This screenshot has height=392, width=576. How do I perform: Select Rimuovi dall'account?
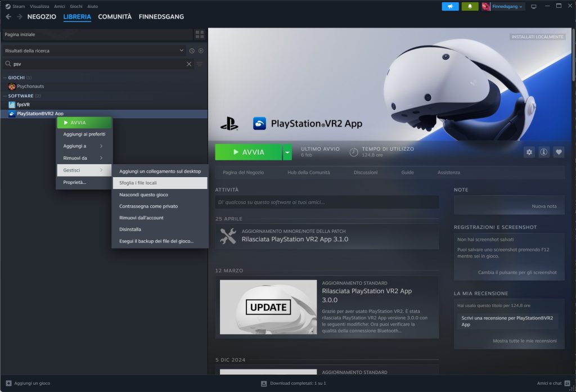pos(160,218)
